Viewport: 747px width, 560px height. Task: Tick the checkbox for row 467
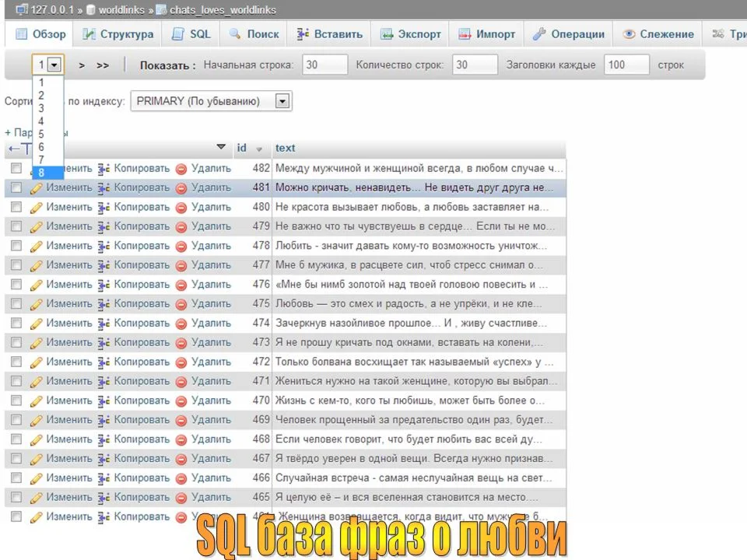pos(16,458)
